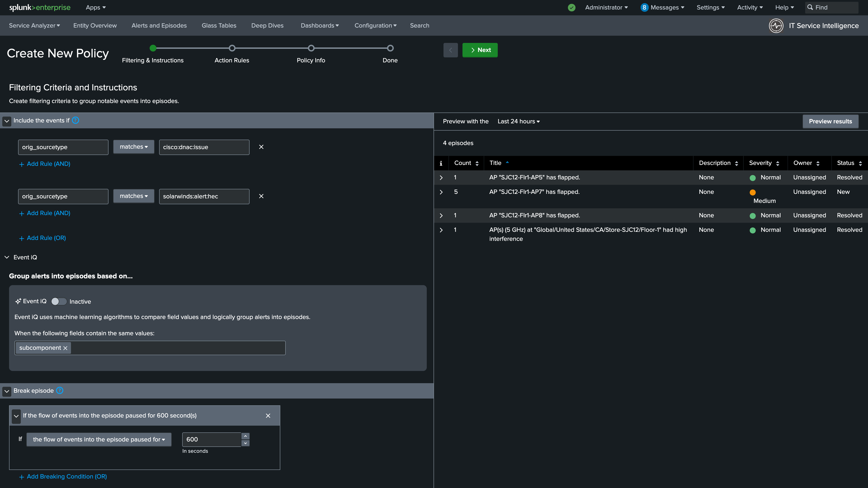Click Add Rule (OR)
Viewport: 868px width, 488px height.
click(42, 238)
